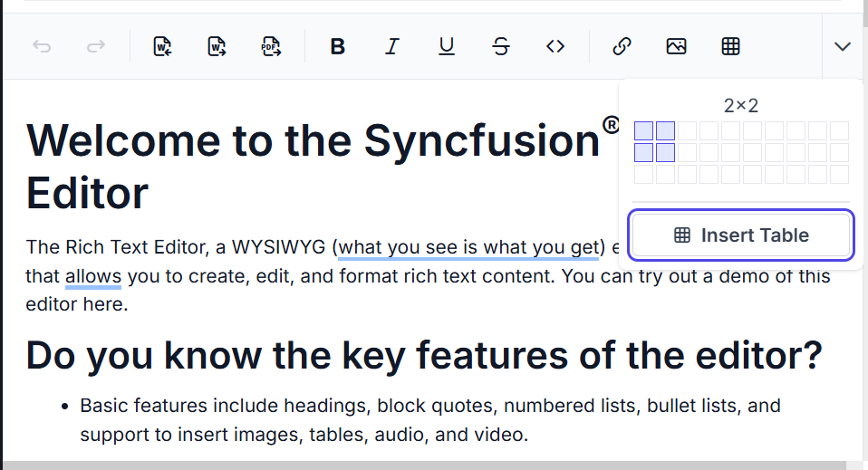Image resolution: width=868 pixels, height=470 pixels.
Task: Apply strikethrough formatting
Action: click(x=501, y=46)
